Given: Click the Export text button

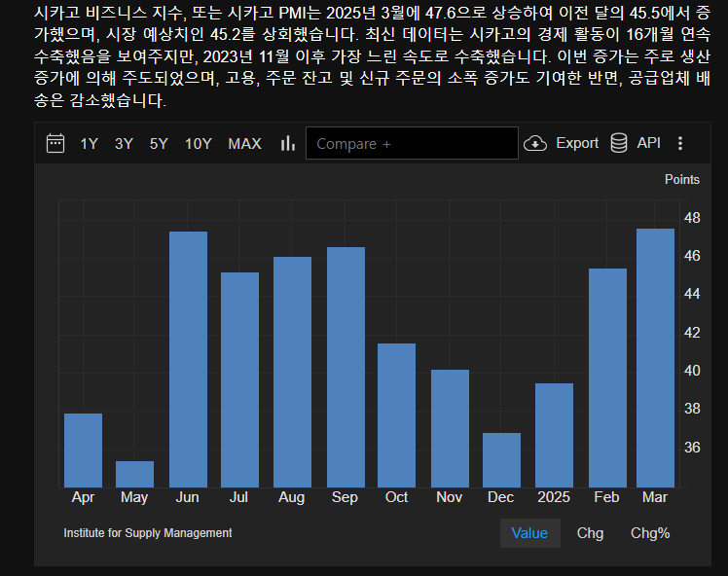Looking at the screenshot, I should point(577,143).
